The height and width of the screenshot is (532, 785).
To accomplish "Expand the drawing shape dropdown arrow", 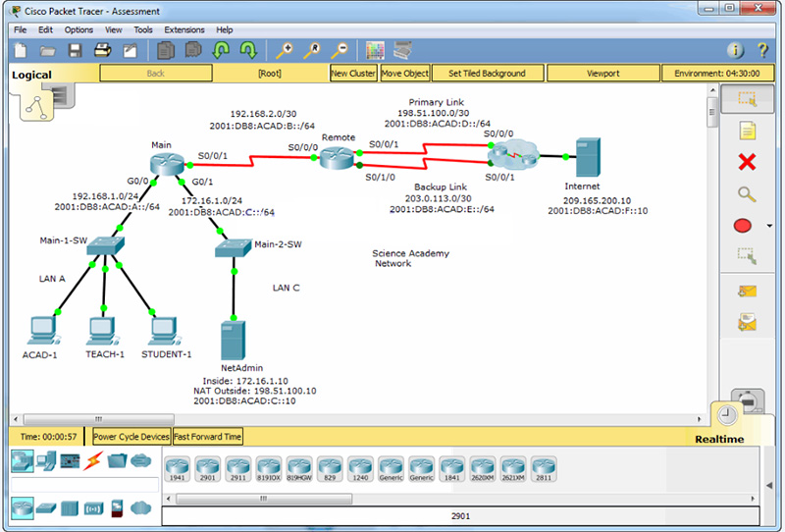I will [x=769, y=226].
